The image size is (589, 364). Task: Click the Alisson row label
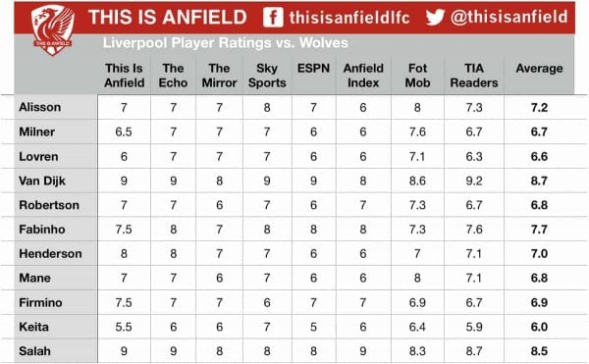pos(40,107)
